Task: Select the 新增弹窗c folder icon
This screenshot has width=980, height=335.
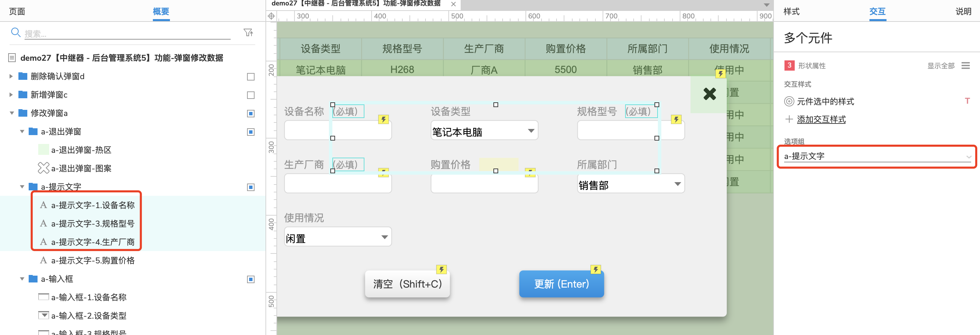Action: tap(23, 94)
